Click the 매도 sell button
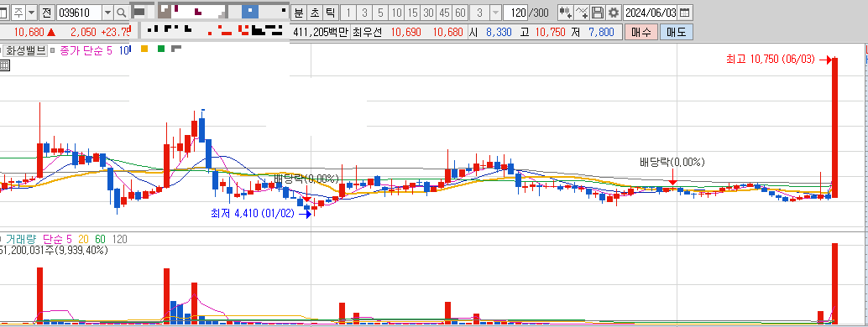The image size is (868, 327). (x=677, y=32)
